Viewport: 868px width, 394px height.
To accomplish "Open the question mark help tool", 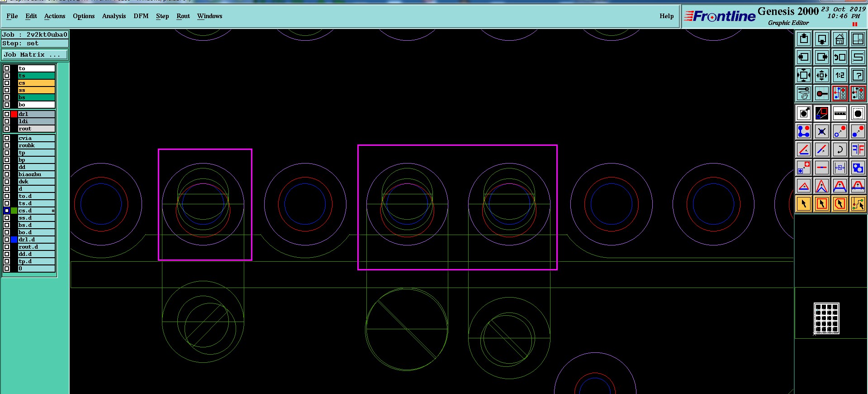I will [858, 75].
